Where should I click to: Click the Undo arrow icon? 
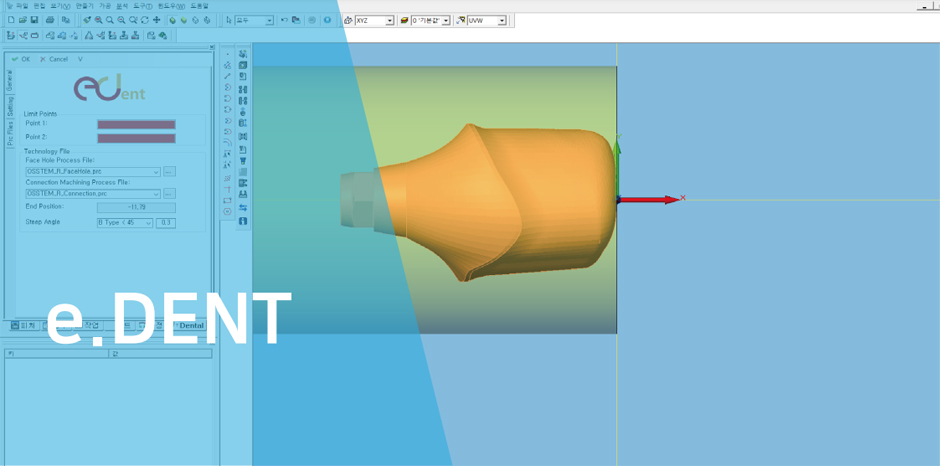[284, 20]
